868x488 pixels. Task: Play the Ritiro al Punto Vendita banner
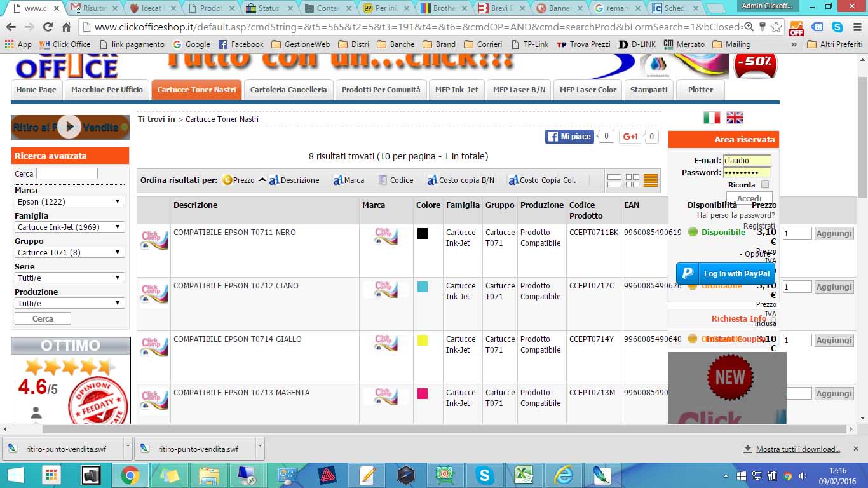pos(69,126)
